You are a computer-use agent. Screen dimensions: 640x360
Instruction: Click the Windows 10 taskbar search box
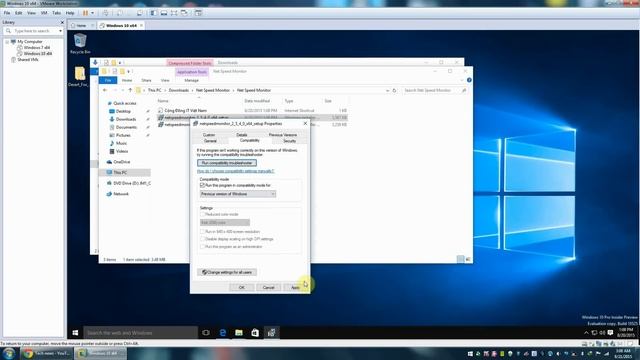pyautogui.click(x=140, y=333)
